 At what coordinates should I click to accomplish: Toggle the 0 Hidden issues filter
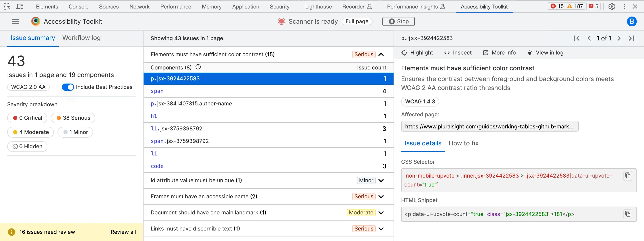tap(27, 146)
